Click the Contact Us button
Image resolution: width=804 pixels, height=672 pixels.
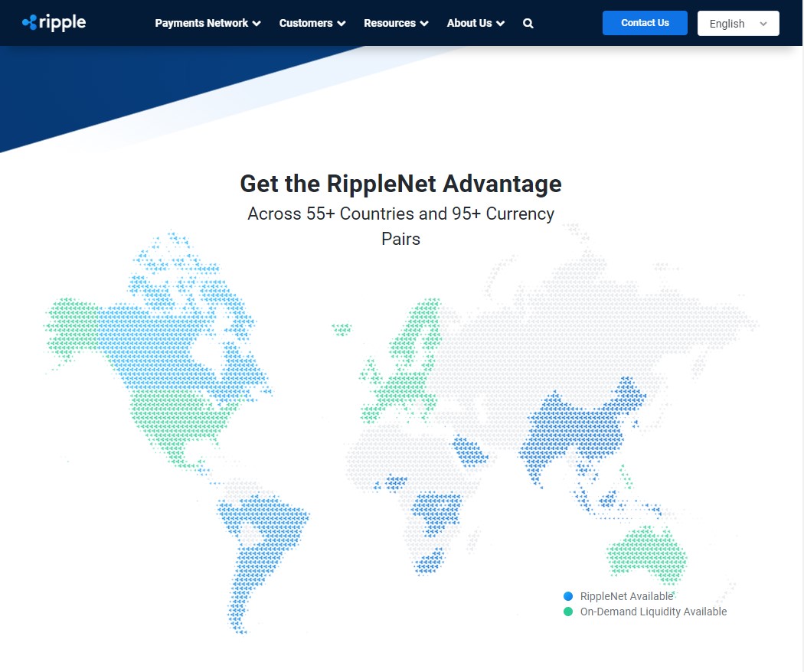click(645, 23)
